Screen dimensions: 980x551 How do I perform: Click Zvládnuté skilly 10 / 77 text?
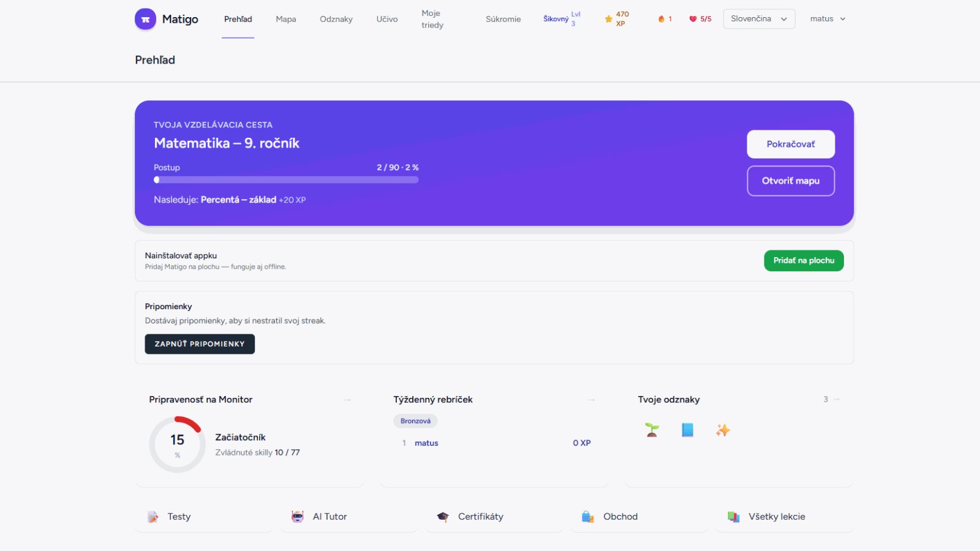[x=257, y=452]
